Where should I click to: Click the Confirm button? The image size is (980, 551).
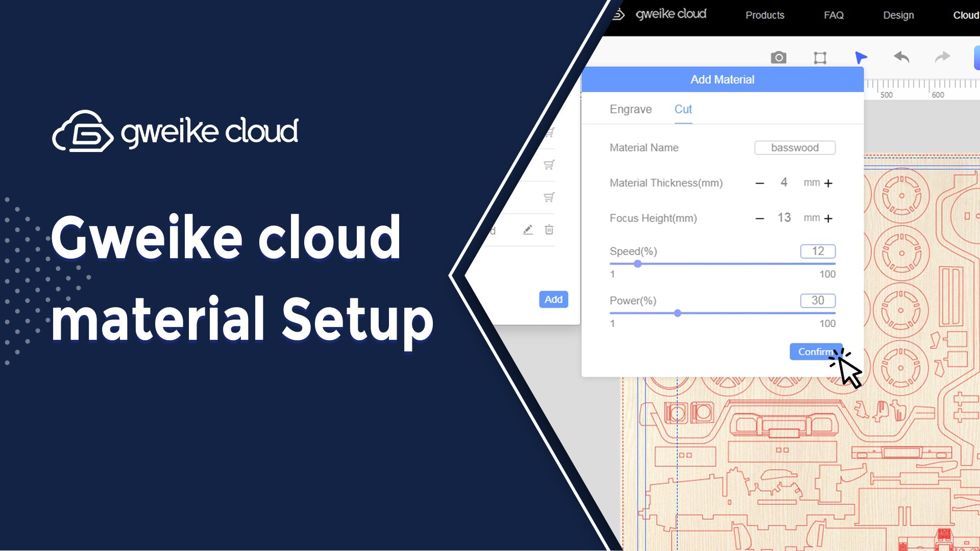[816, 351]
